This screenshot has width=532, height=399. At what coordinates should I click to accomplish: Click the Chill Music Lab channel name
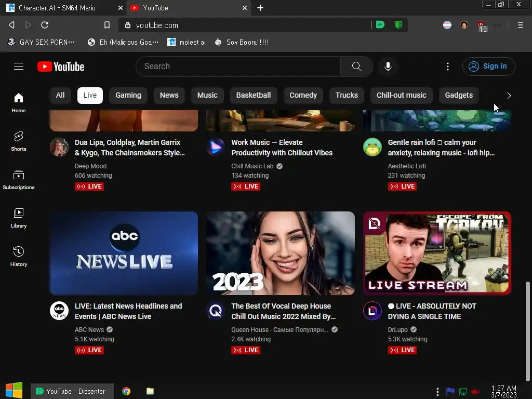click(252, 166)
